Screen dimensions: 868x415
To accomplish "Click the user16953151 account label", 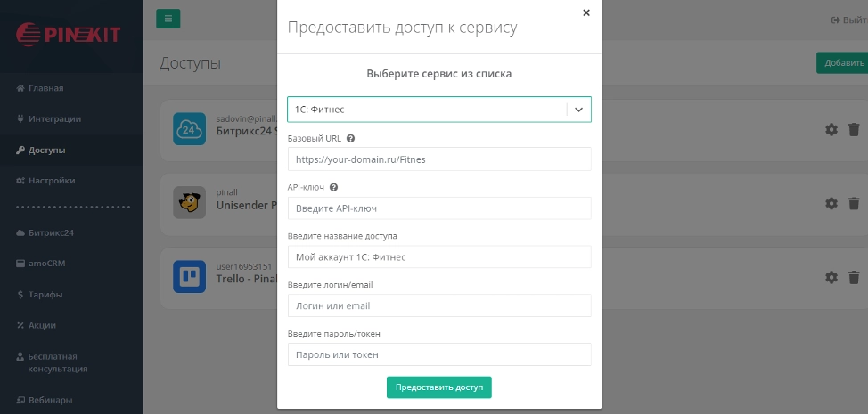I will click(243, 266).
